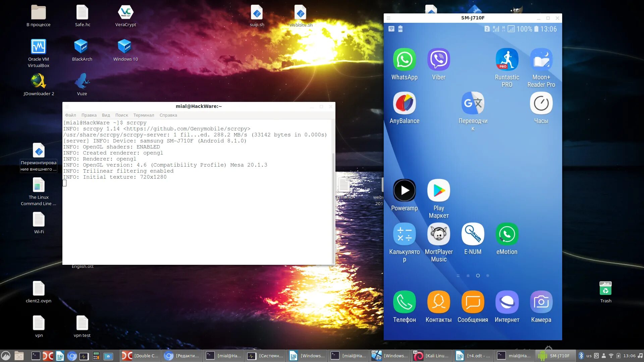The image size is (644, 362).
Task: Select the BlackArch virtual machine icon
Action: click(x=82, y=50)
